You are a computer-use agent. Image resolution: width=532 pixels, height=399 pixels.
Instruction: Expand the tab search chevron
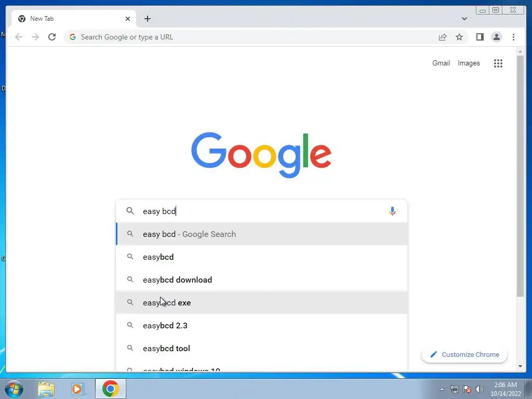tap(464, 19)
